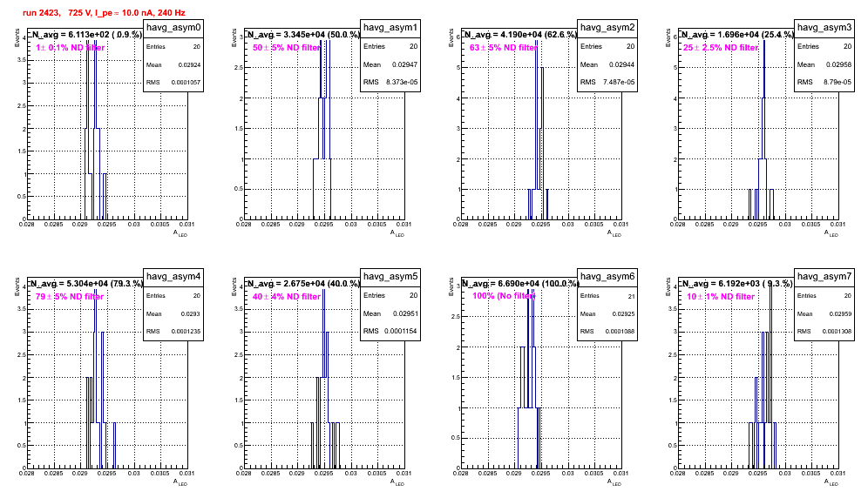Click the N_avg = 6.690e+04 label
The image size is (868, 498).
pos(521,284)
